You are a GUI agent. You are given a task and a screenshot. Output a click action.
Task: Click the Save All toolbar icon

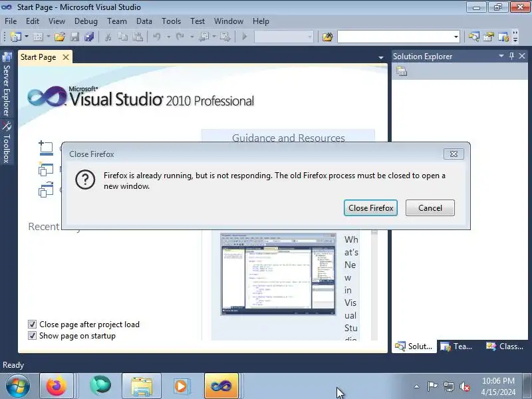[x=89, y=37]
